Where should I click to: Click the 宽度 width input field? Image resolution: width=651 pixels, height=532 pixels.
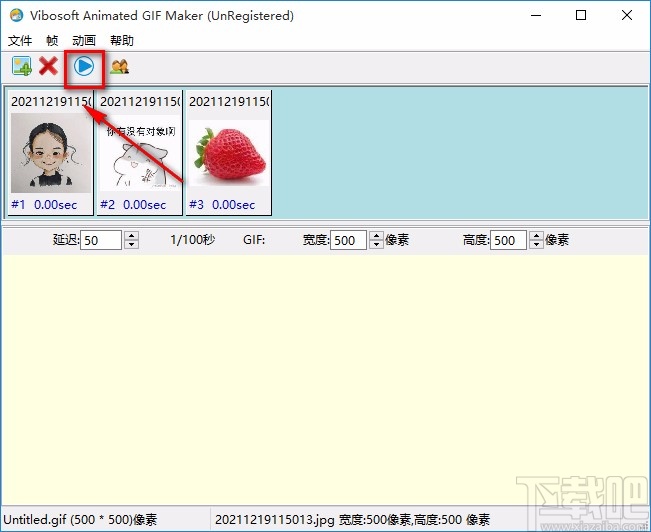[x=348, y=240]
